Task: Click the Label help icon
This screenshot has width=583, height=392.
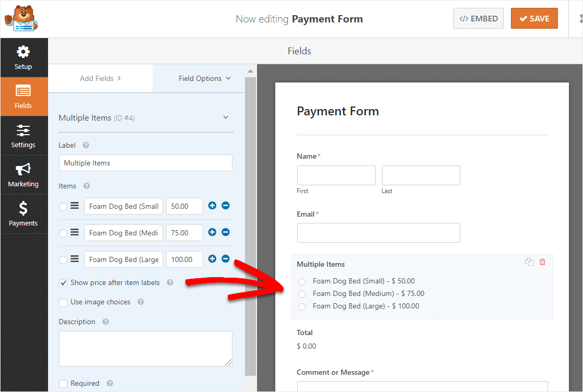Action: (x=86, y=145)
